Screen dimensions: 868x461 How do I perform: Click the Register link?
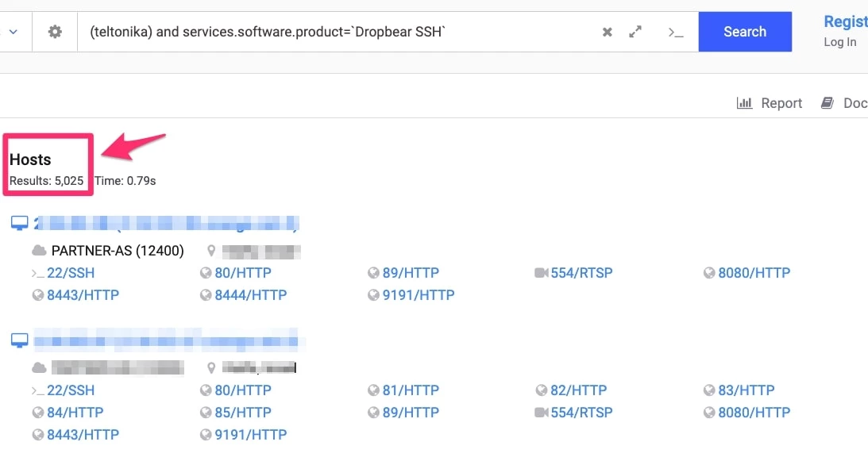(x=845, y=21)
